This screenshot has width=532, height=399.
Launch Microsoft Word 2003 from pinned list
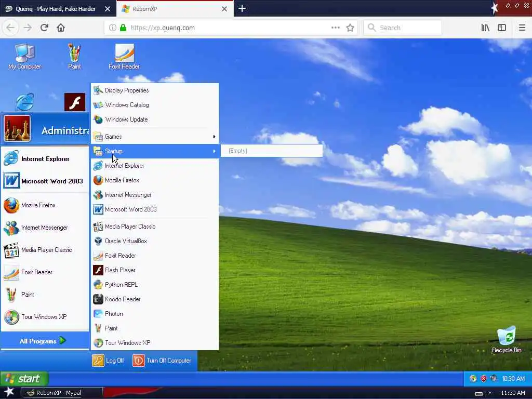pyautogui.click(x=45, y=181)
